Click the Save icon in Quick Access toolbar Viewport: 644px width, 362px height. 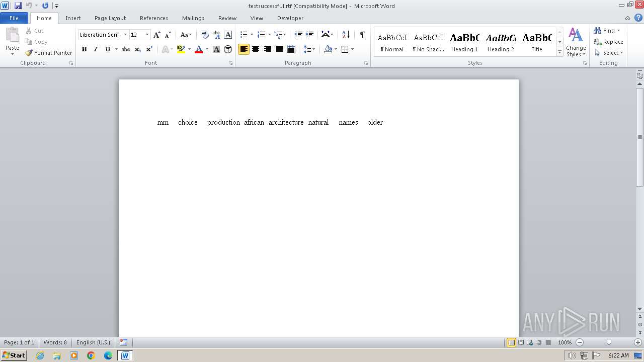tap(18, 6)
